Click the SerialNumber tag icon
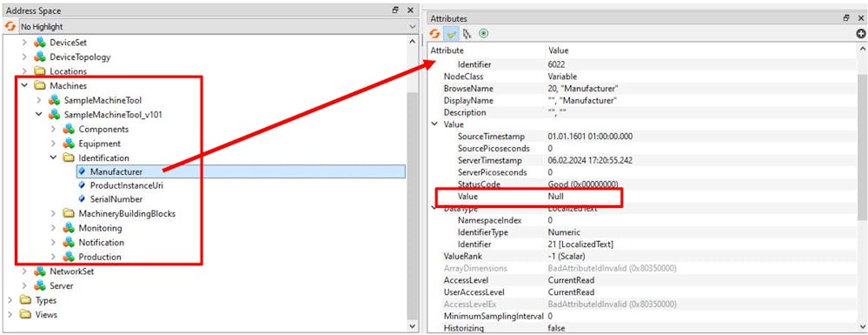This screenshot has height=335, width=868. point(82,198)
